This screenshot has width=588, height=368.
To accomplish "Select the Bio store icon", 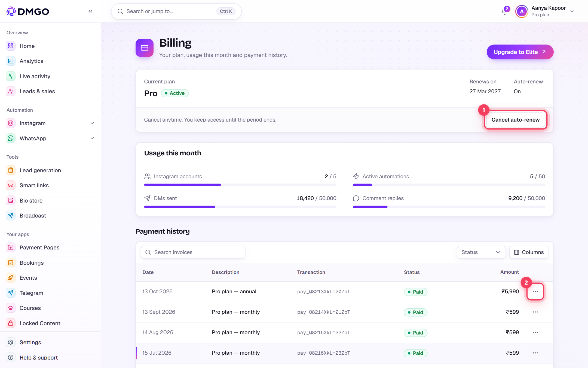I will click(x=11, y=201).
